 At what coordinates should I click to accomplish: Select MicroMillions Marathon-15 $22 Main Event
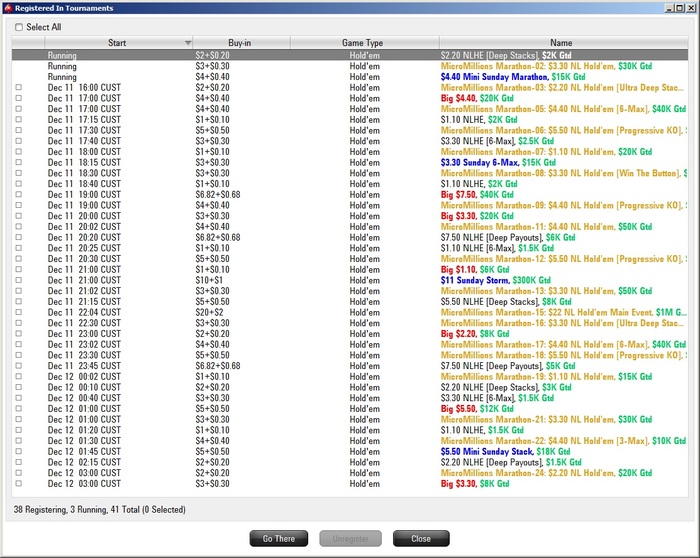pos(350,312)
